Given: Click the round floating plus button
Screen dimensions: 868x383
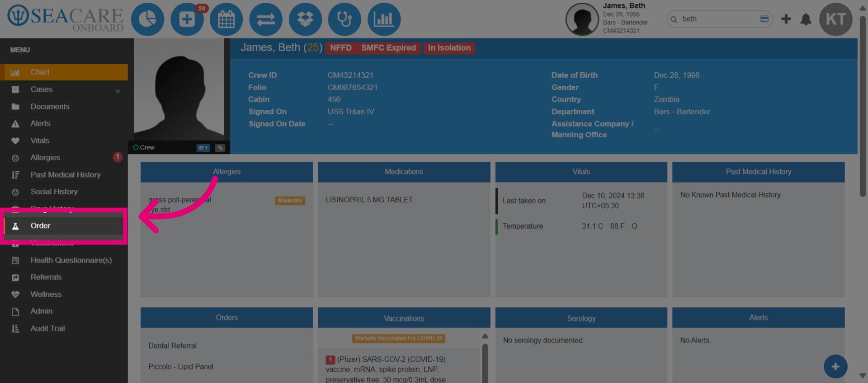Looking at the screenshot, I should 835,367.
